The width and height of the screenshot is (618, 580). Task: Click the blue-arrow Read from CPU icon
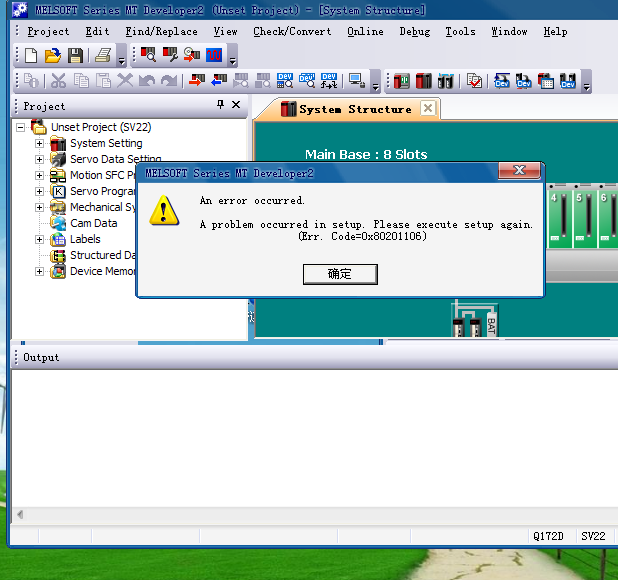218,81
